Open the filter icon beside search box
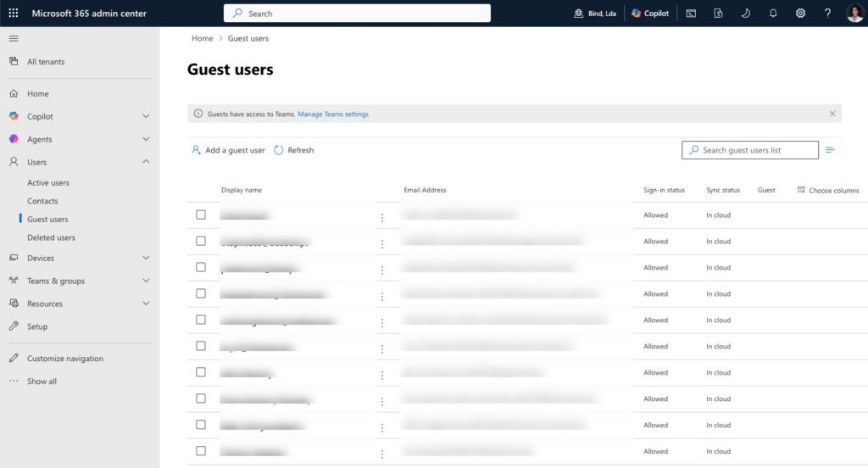868x468 pixels. pos(831,150)
